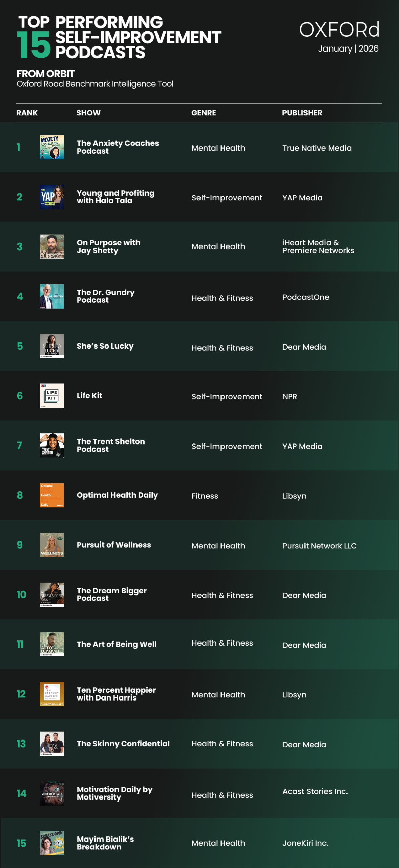Click the OXFORd logo

click(339, 30)
